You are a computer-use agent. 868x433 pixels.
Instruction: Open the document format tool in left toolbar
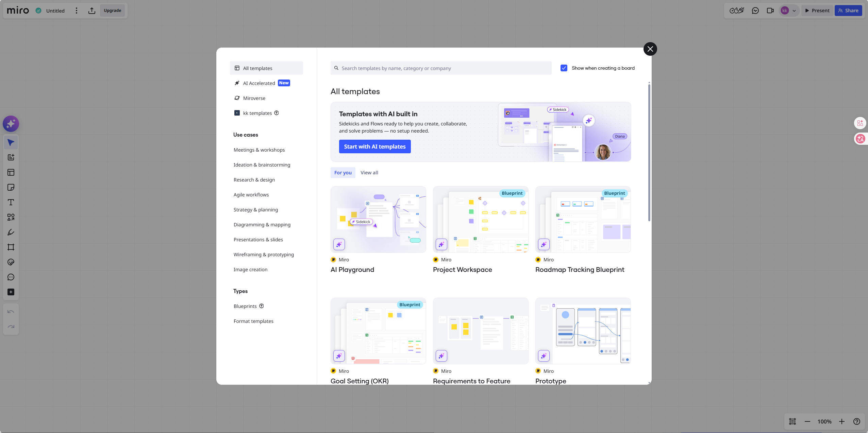point(11,157)
